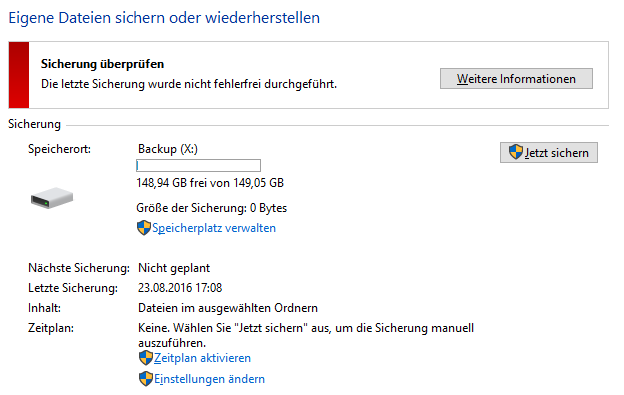Click the 'Eigene Dateien sichern oder wiederherstellen' title
This screenshot has height=395, width=624.
(x=164, y=18)
